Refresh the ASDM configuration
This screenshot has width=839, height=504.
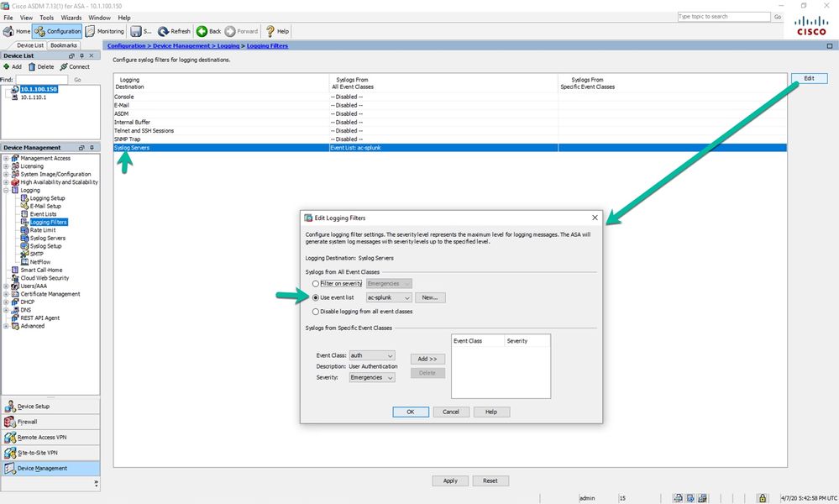[174, 31]
